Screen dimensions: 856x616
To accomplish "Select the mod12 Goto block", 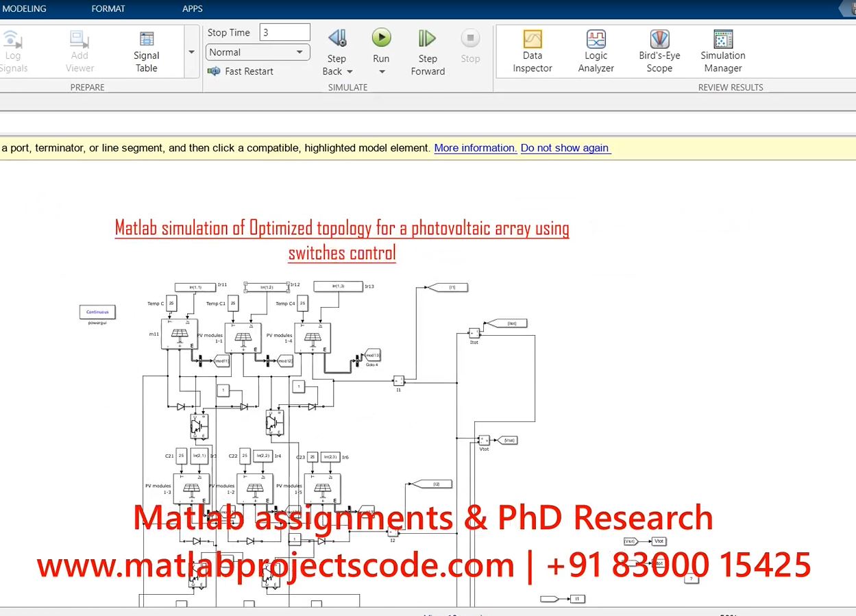I will (x=285, y=360).
